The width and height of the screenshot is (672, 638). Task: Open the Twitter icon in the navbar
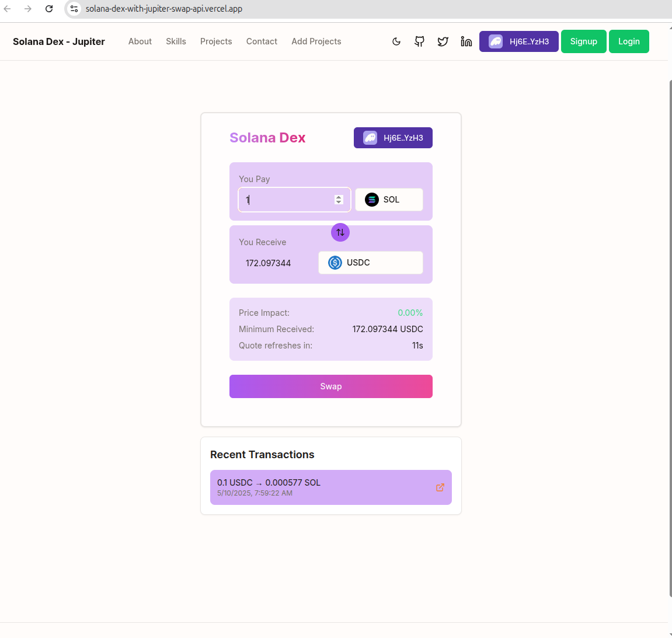click(x=443, y=41)
